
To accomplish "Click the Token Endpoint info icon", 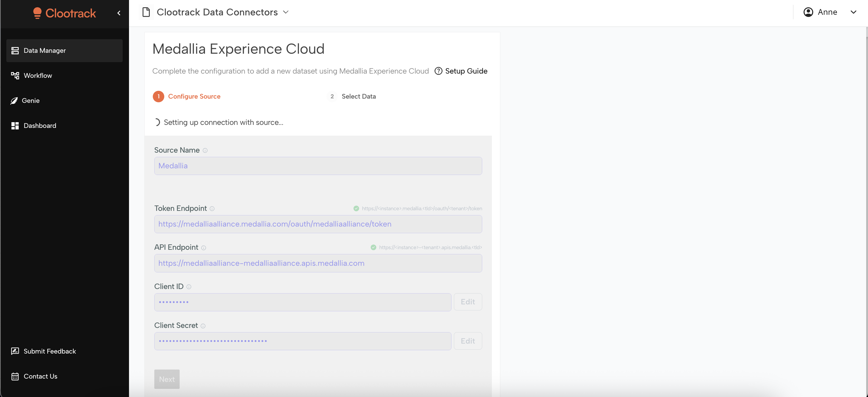I will [212, 209].
